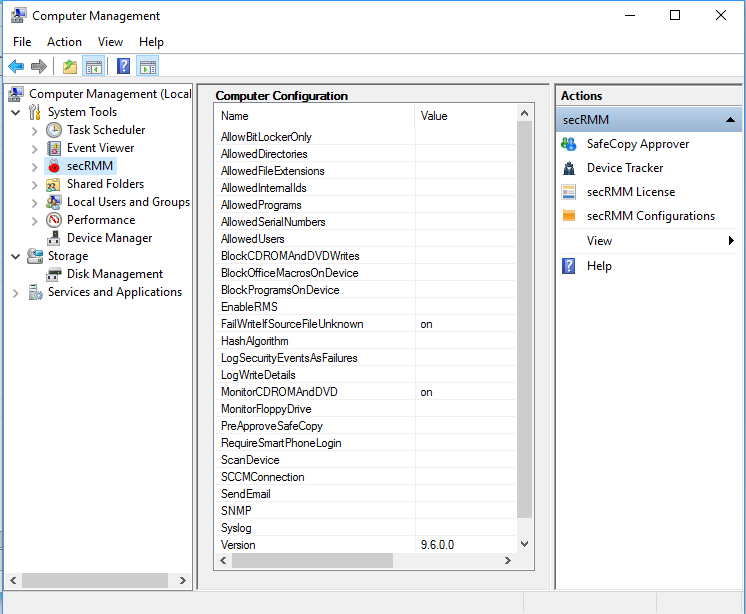This screenshot has width=746, height=614.
Task: Click the Local Users and Groups icon
Action: click(53, 202)
